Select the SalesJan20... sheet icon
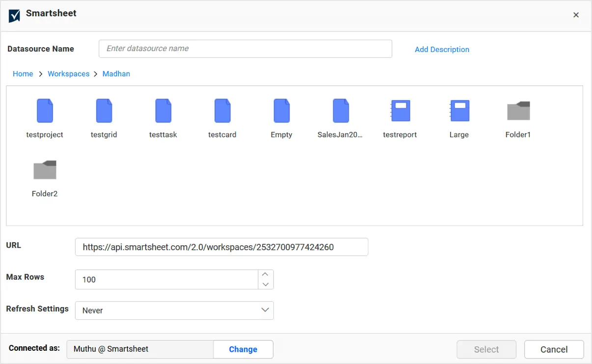The image size is (592, 364). [x=341, y=111]
